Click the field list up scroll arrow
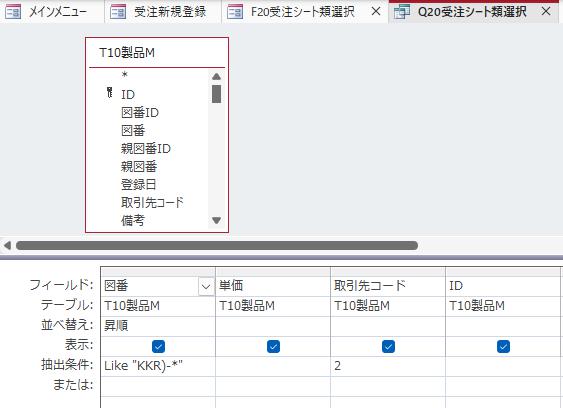Screen dimensions: 563x408 click(x=216, y=76)
